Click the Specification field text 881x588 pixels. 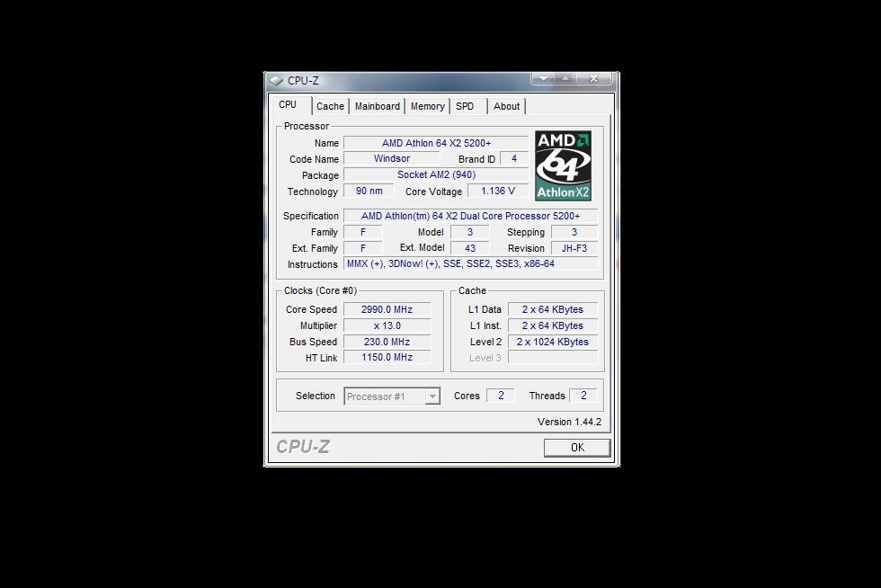pos(471,216)
